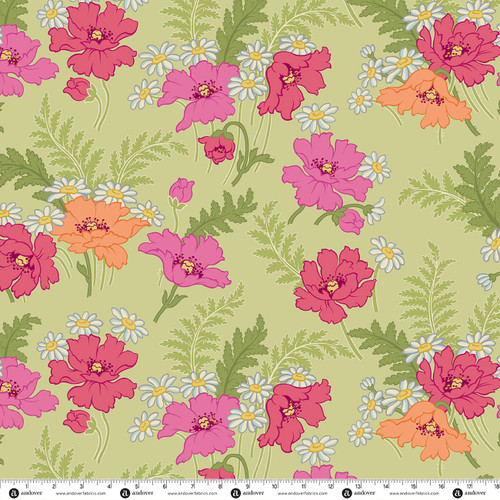Click the andover logo between ruler marks 12 and 13
The height and width of the screenshot is (500, 500).
(x=358, y=493)
